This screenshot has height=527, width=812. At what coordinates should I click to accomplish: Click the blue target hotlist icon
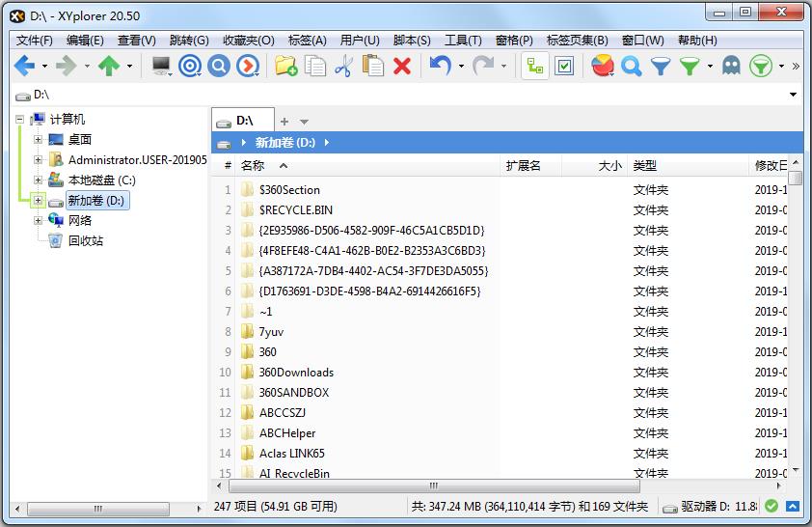point(190,66)
